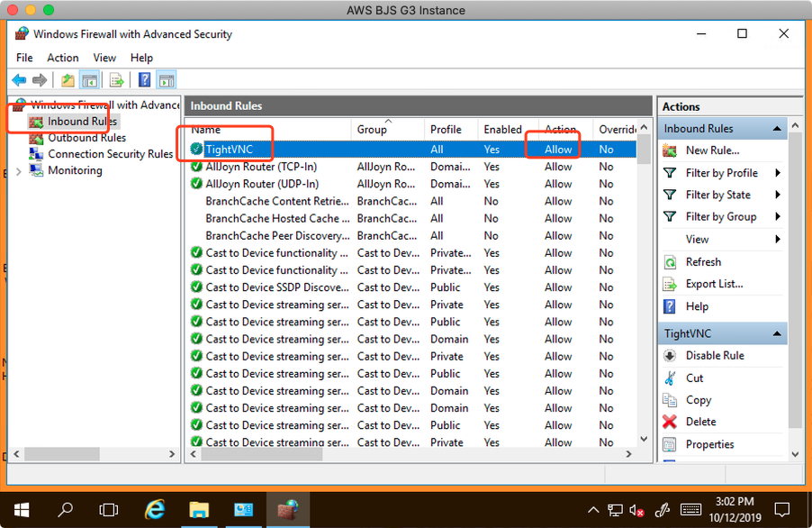The image size is (812, 528).
Task: Toggle the Show/Hide Action Pane toolbar button
Action: point(167,80)
